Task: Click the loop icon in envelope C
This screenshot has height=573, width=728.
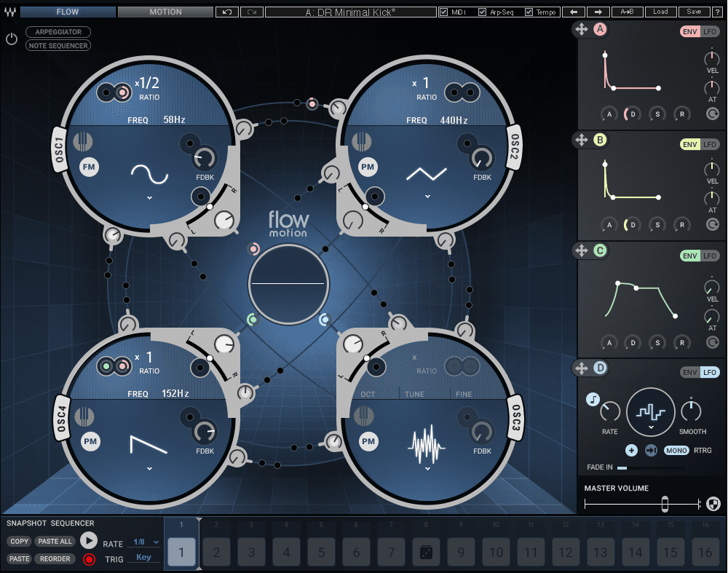Action: point(712,343)
